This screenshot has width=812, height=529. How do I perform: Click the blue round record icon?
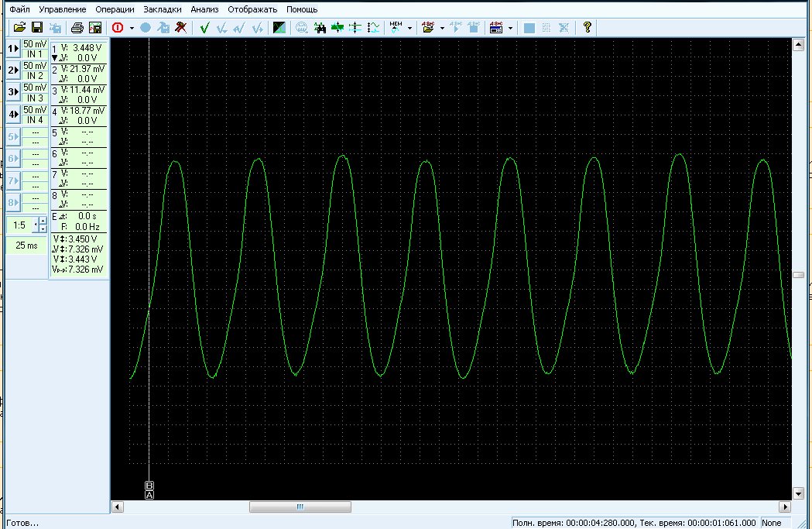pos(146,27)
